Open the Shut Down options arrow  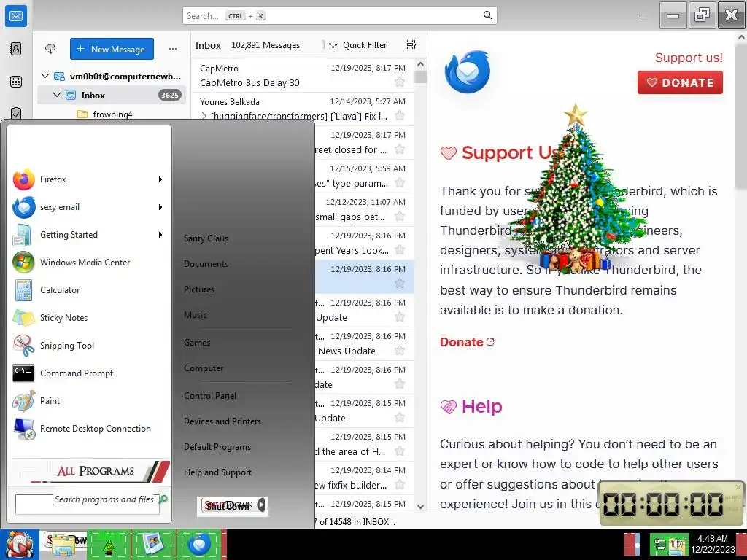click(261, 505)
